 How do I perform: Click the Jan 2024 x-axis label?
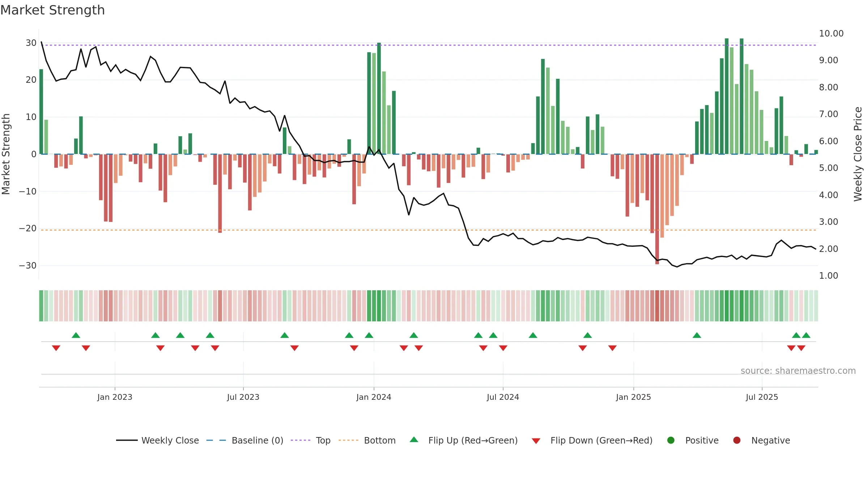374,397
